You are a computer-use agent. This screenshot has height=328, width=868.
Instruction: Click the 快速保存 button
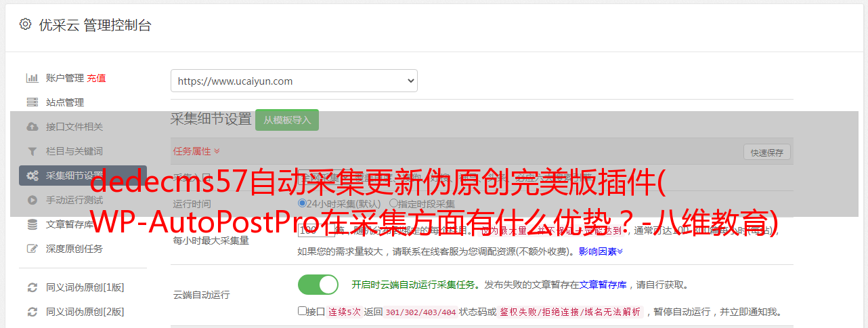coord(766,152)
